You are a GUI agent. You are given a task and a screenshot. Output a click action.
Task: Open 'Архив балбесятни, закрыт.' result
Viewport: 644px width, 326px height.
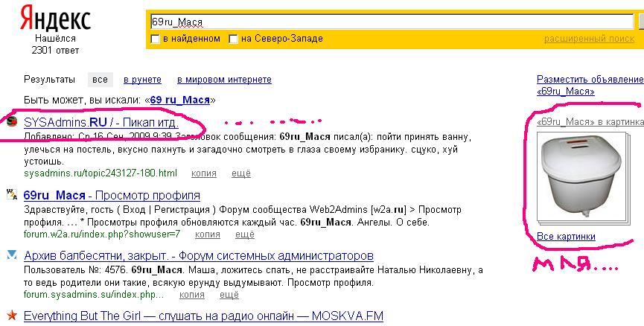pos(198,256)
